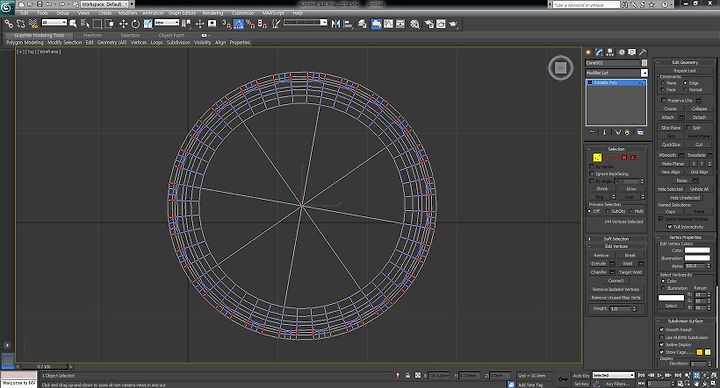Select the Element sub-object level icon

pyautogui.click(x=633, y=157)
